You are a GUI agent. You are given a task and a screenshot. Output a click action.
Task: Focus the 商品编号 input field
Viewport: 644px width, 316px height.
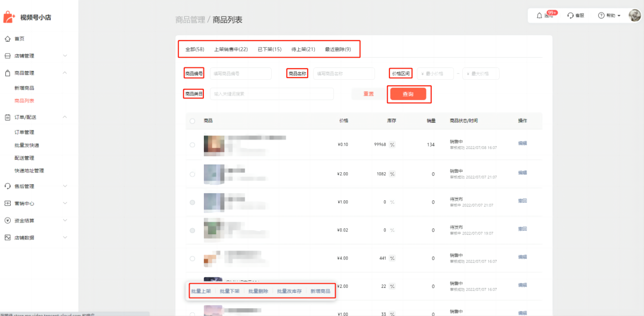[x=241, y=73]
